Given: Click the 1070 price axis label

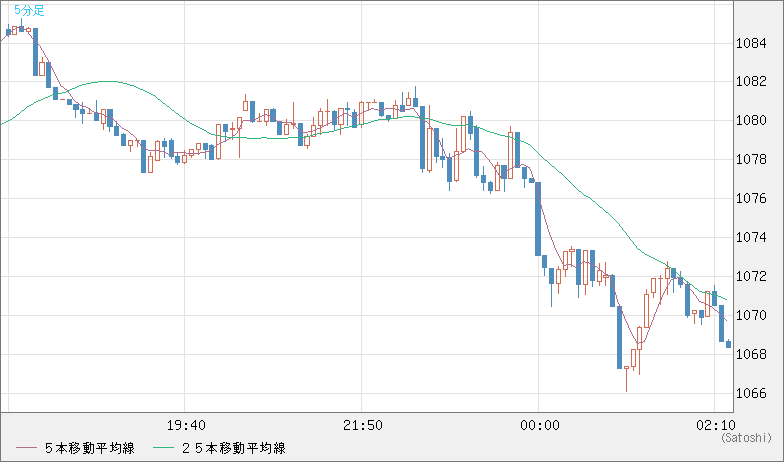Looking at the screenshot, I should tap(751, 315).
